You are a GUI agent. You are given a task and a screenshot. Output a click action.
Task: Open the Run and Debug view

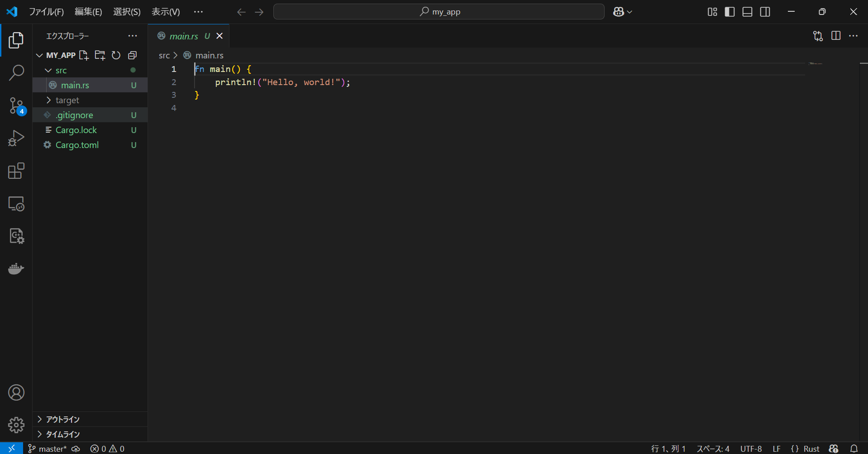tap(16, 138)
